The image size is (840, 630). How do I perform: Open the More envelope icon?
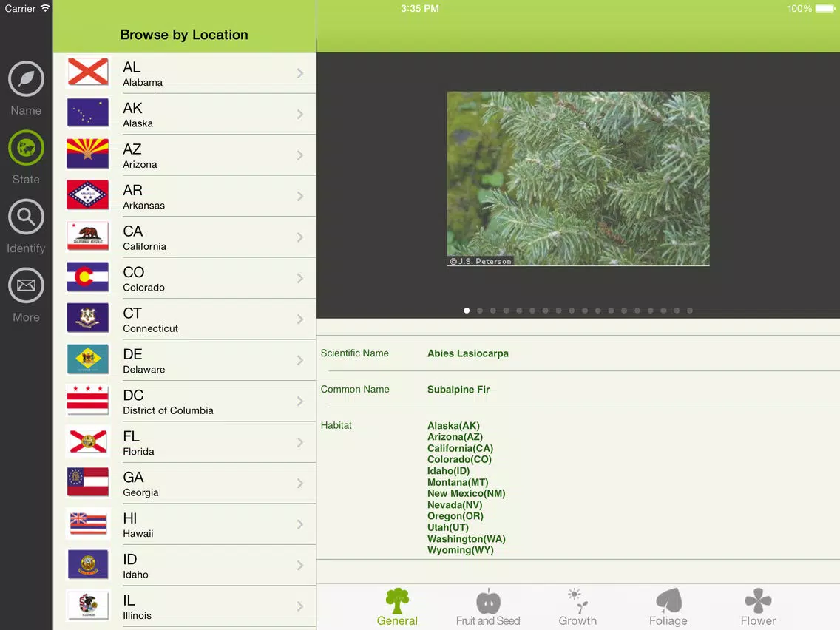click(x=26, y=285)
